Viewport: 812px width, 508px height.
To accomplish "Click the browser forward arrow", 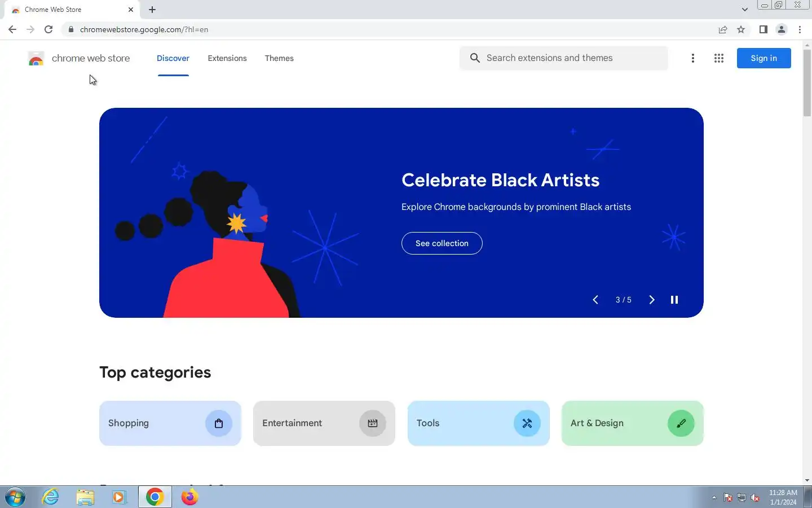I will 30,29.
